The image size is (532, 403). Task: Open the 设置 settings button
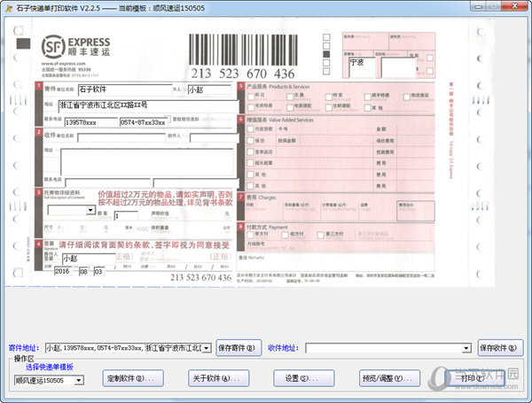point(303,378)
